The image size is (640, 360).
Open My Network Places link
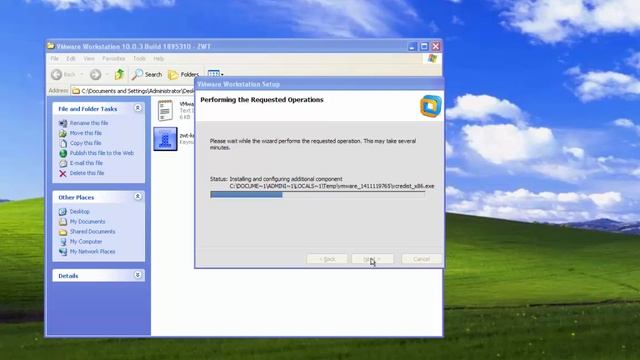point(92,251)
